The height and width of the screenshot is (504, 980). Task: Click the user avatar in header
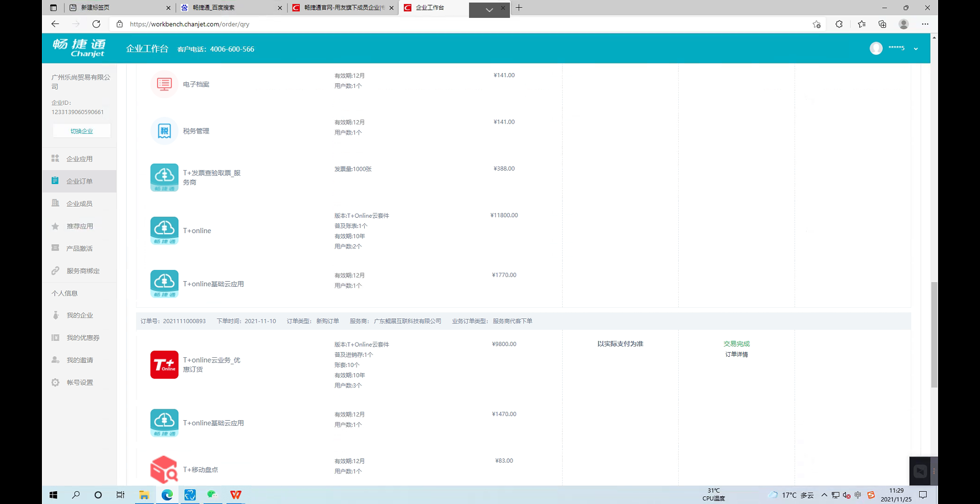[876, 48]
